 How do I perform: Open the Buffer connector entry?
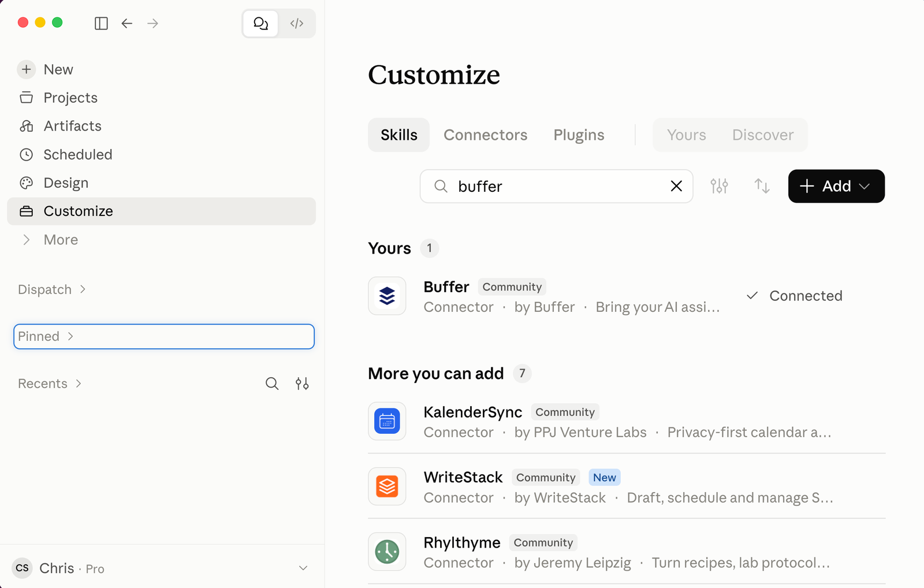point(627,296)
